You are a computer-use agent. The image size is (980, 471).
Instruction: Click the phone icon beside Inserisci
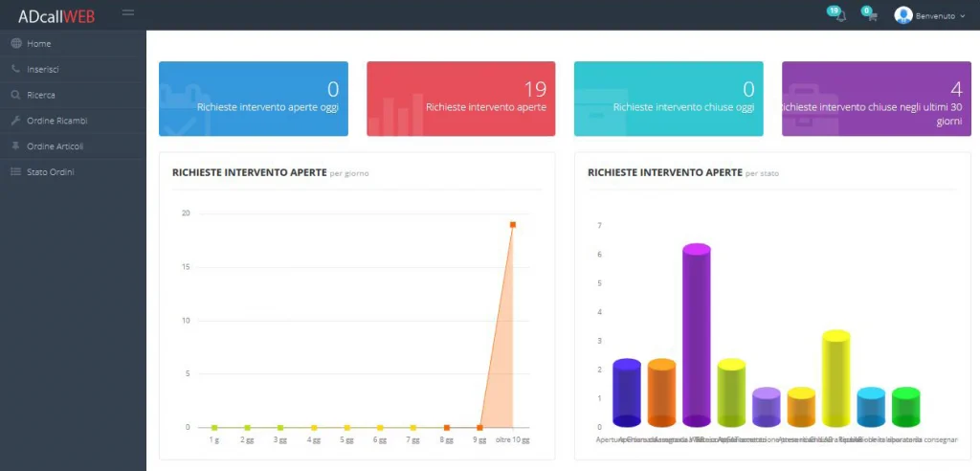pyautogui.click(x=15, y=69)
